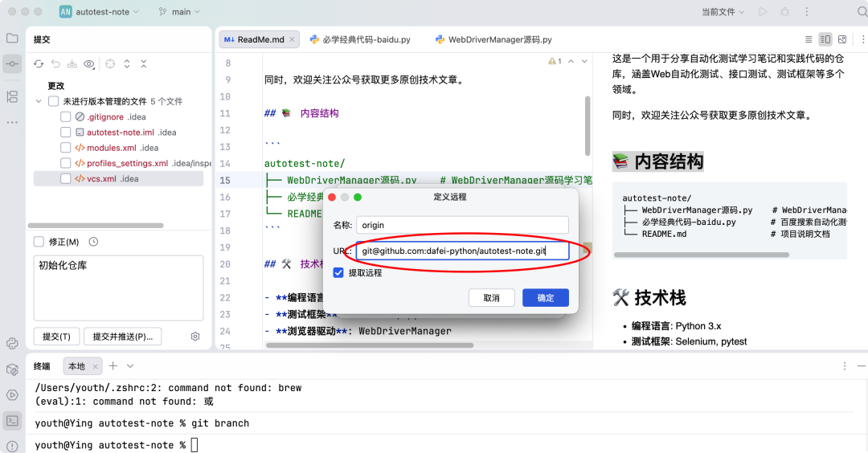Viewport: 868px width, 453px height.
Task: Switch to editor and preview view
Action: (825, 39)
